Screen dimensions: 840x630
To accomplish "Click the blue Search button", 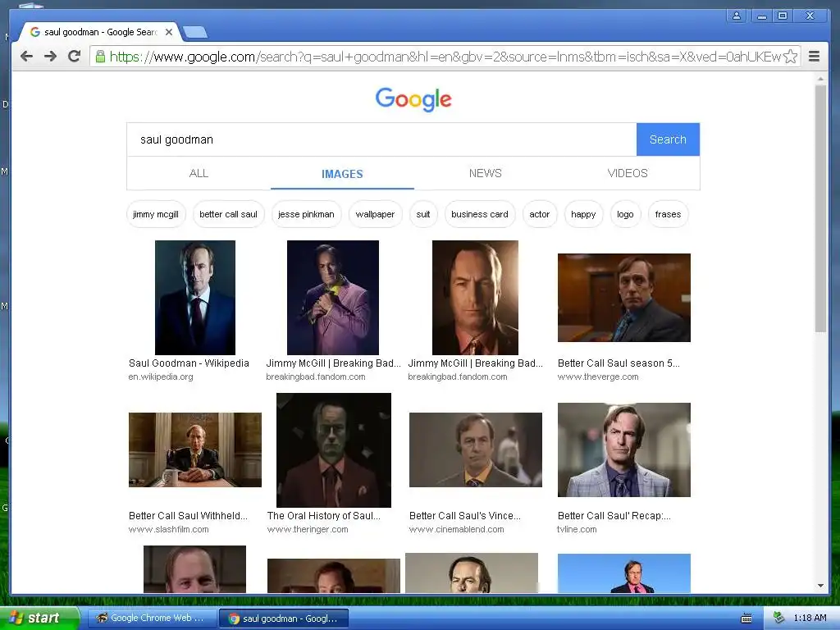I will [x=668, y=139].
